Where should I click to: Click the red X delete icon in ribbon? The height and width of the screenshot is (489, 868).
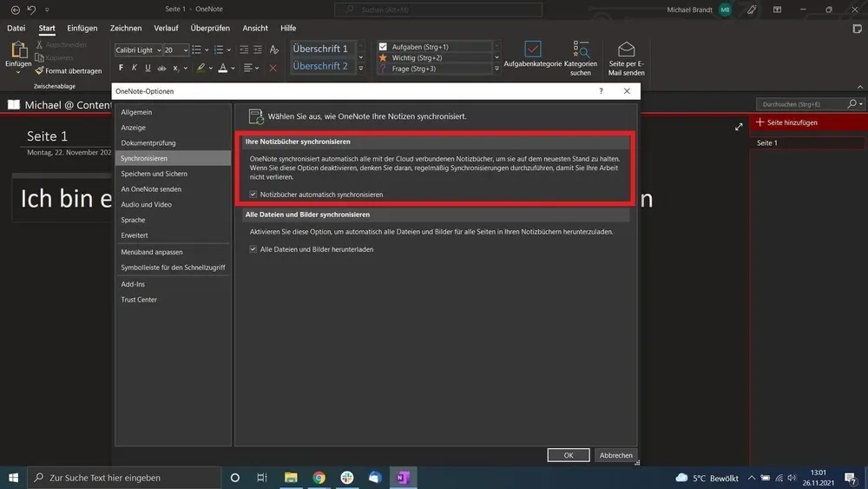pos(273,68)
